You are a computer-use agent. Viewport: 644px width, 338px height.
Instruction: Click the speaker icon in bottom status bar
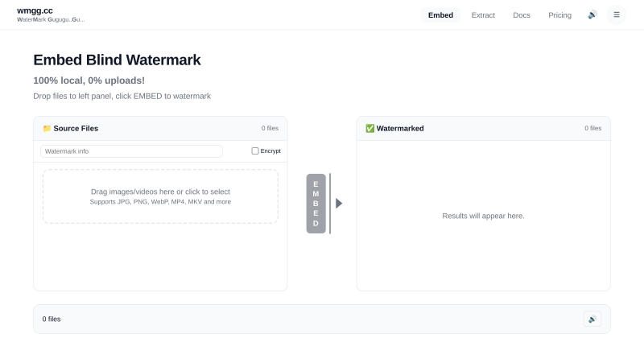pyautogui.click(x=592, y=319)
